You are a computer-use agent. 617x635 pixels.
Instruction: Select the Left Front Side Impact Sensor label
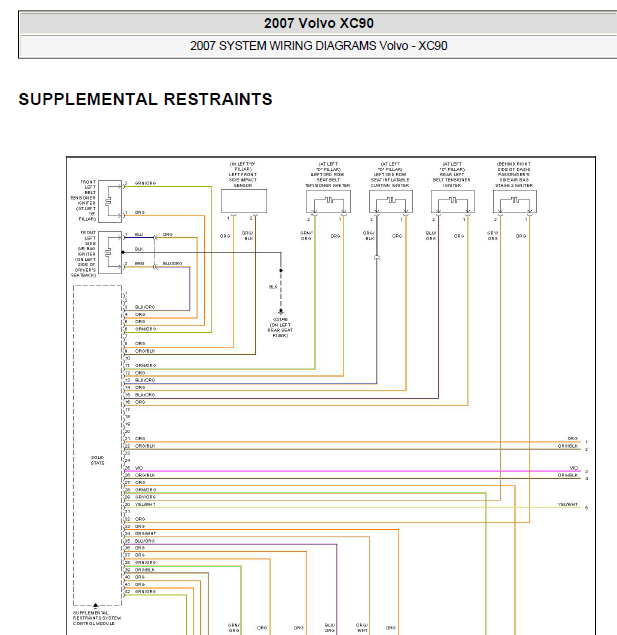click(243, 175)
